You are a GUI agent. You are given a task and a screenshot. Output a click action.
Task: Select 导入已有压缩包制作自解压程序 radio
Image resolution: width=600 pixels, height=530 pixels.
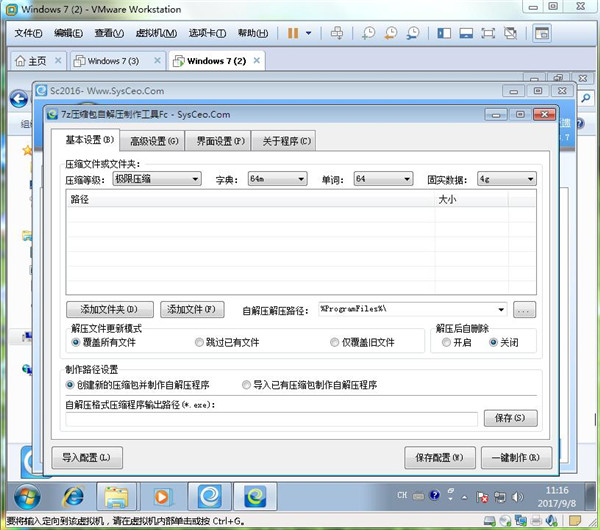point(310,385)
